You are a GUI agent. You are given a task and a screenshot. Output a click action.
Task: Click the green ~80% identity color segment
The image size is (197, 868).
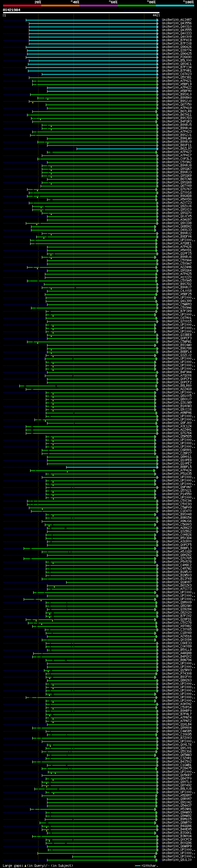137,6
